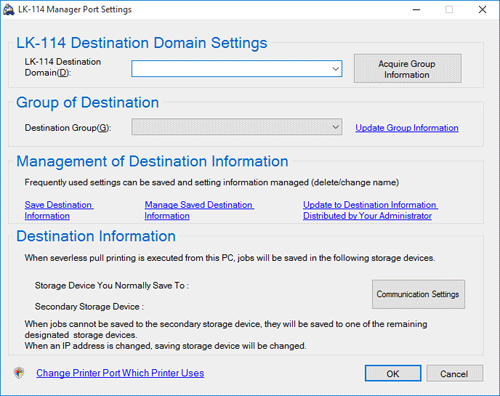
Task: Click Update to Destination Information Distributed by Administrator
Action: click(370, 210)
